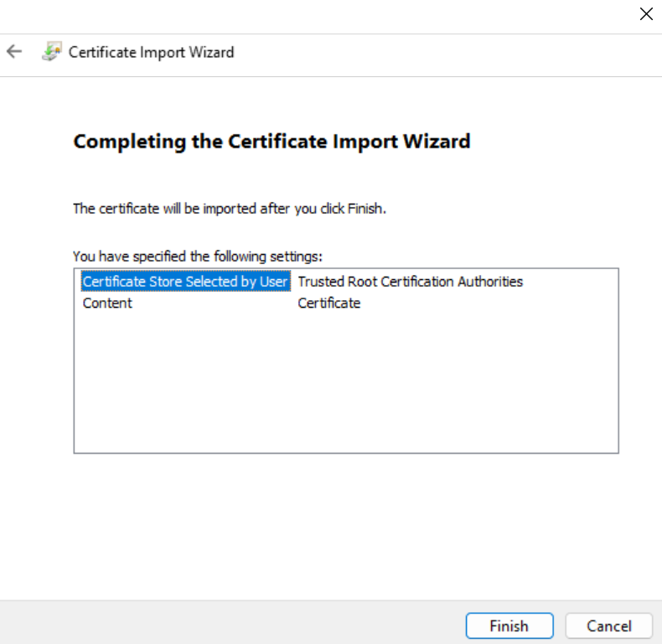The image size is (662, 644).
Task: Close the wizard using the X button
Action: pyautogui.click(x=646, y=13)
